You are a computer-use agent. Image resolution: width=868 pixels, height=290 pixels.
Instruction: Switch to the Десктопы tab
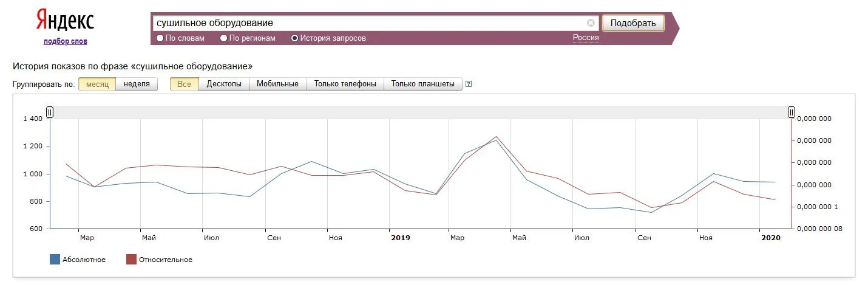pyautogui.click(x=224, y=84)
